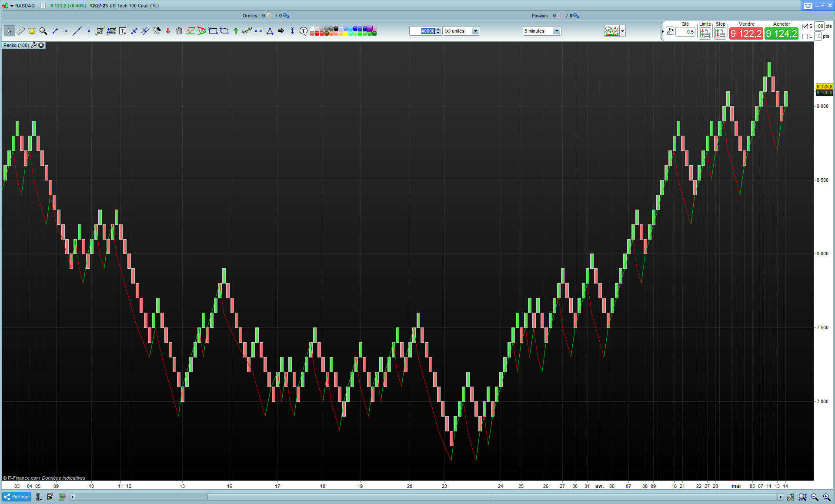The image size is (835, 504).
Task: Click the Acheter 9 124,2 button
Action: (x=781, y=33)
